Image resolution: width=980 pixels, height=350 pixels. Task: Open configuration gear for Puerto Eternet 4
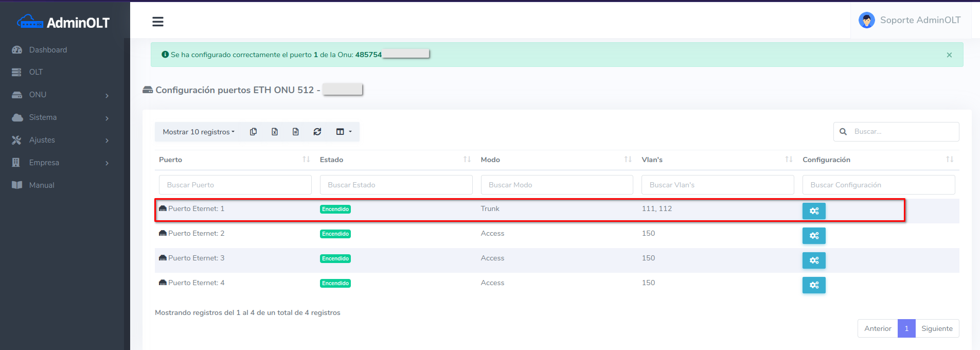(813, 285)
